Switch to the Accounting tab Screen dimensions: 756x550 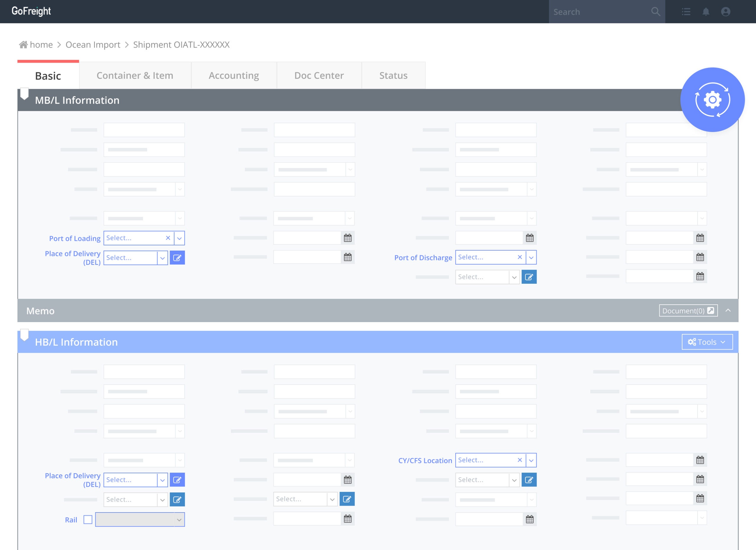click(x=234, y=75)
